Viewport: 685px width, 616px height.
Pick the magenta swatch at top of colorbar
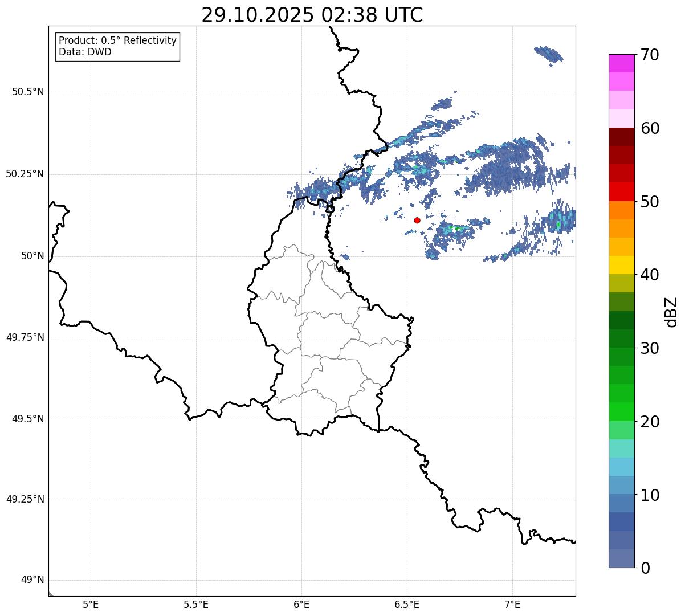[622, 63]
